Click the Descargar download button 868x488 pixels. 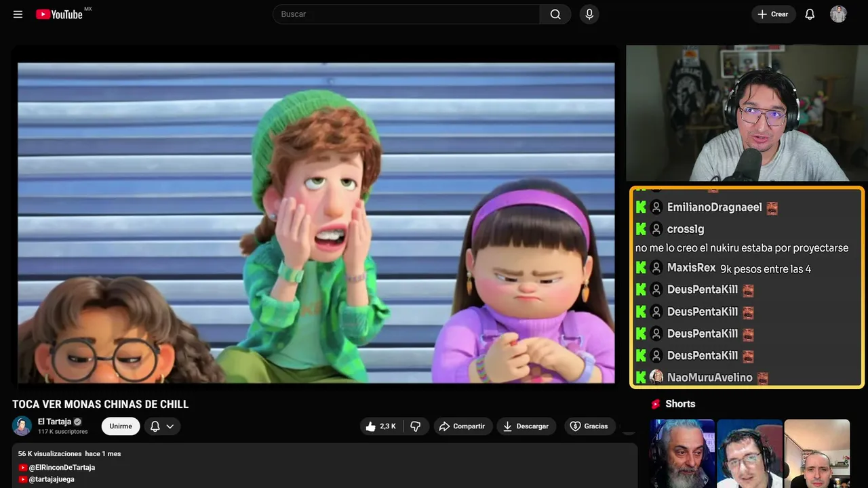point(526,426)
